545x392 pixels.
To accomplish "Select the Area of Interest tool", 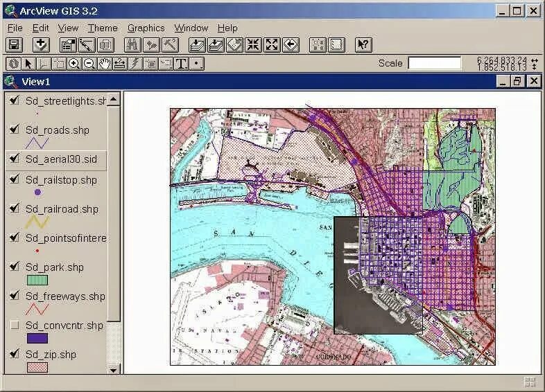I will (x=150, y=64).
